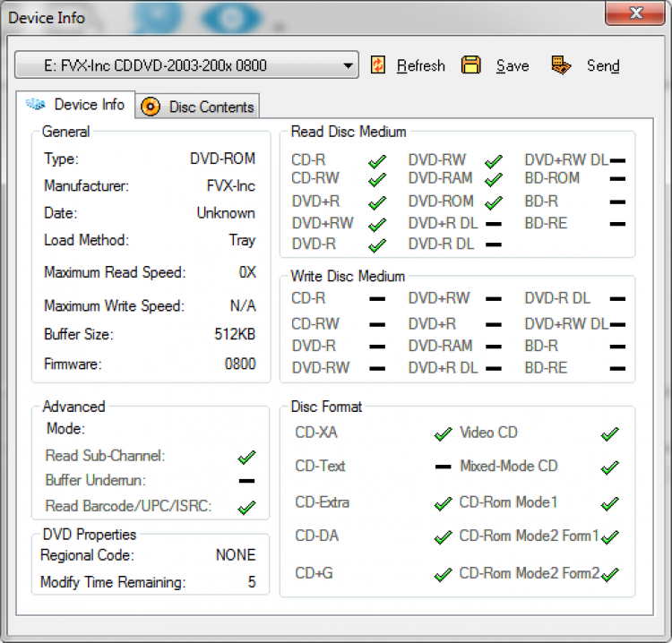Click the CD-R read support checkmark
This screenshot has height=643, width=672.
pyautogui.click(x=377, y=161)
